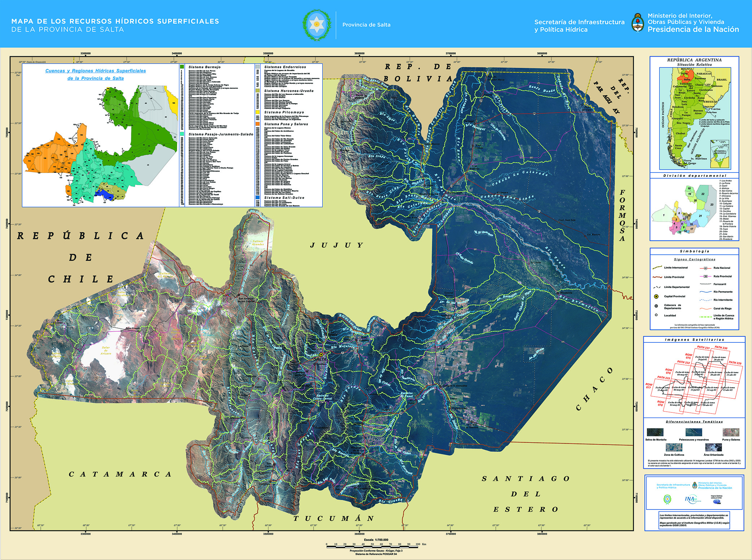Viewport: 752px width, 560px height.
Task: Click the Zona de Cultivos sample thumbnail
Action: 674,447
